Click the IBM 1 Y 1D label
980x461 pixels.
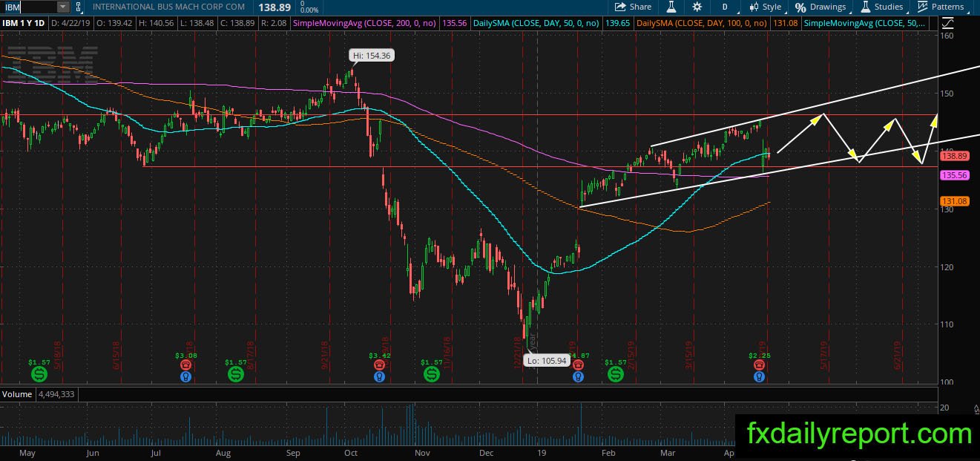[22, 24]
